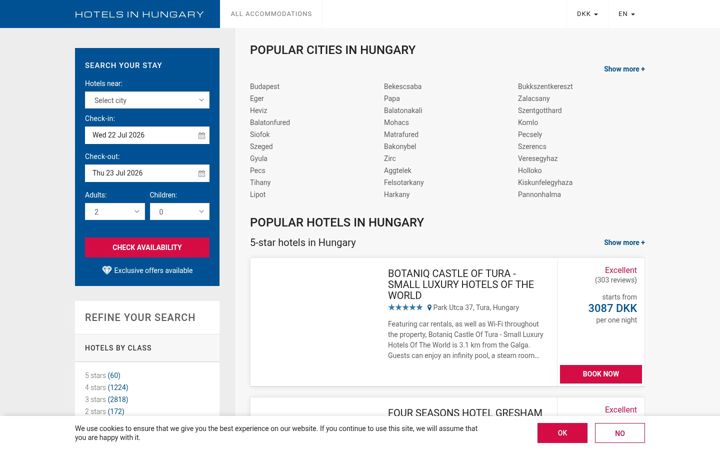This screenshot has height=450, width=720.
Task: Click the Hotels By Class heading
Action: (x=118, y=348)
